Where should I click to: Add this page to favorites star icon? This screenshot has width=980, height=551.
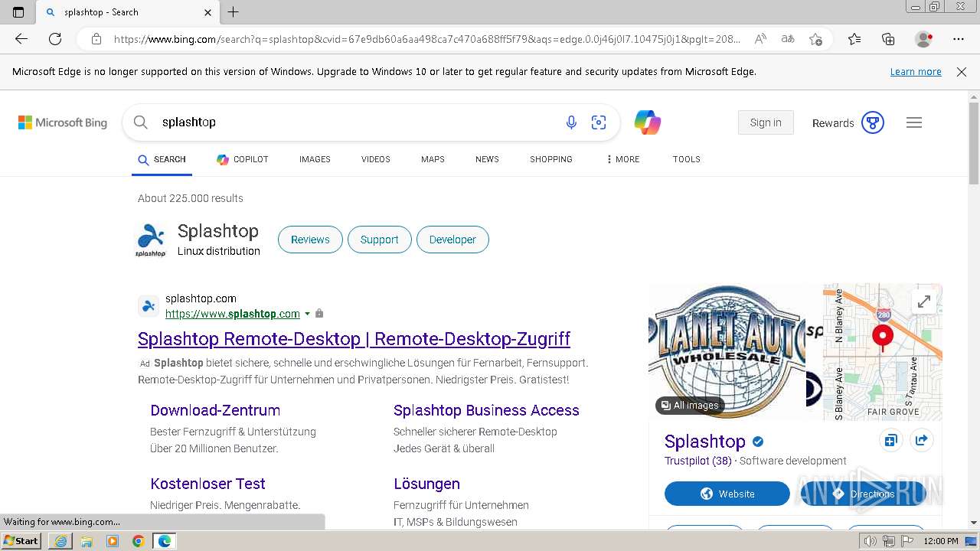816,39
